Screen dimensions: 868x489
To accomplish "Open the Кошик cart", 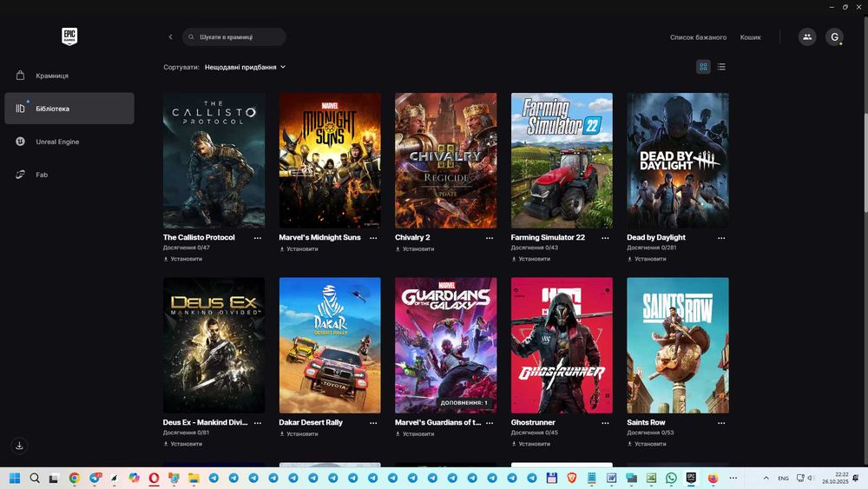I will pos(750,37).
